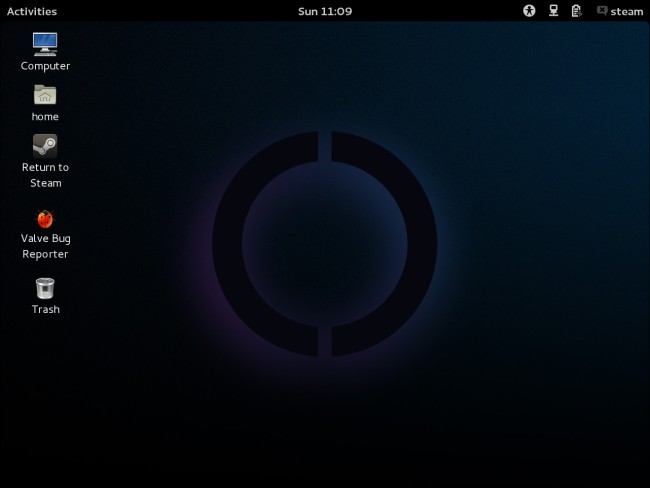This screenshot has width=650, height=488.
Task: Click the 'home' label text
Action: point(45,117)
